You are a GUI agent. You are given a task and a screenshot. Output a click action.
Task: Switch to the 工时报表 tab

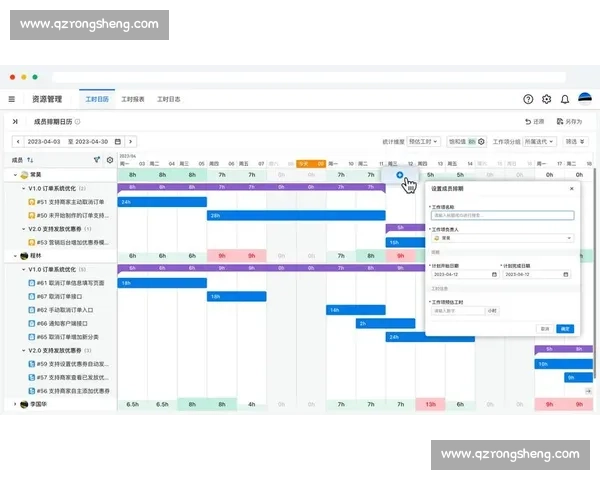pos(133,99)
